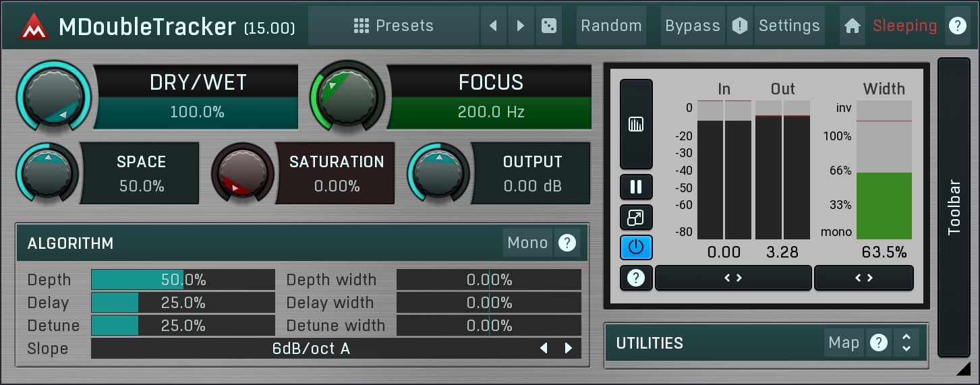The height and width of the screenshot is (385, 980).
Task: Click the Map button in Utilities
Action: 843,343
